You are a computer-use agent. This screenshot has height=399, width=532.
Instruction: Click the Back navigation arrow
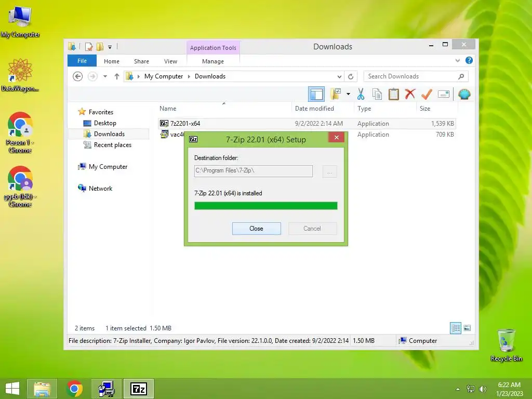[x=78, y=76]
